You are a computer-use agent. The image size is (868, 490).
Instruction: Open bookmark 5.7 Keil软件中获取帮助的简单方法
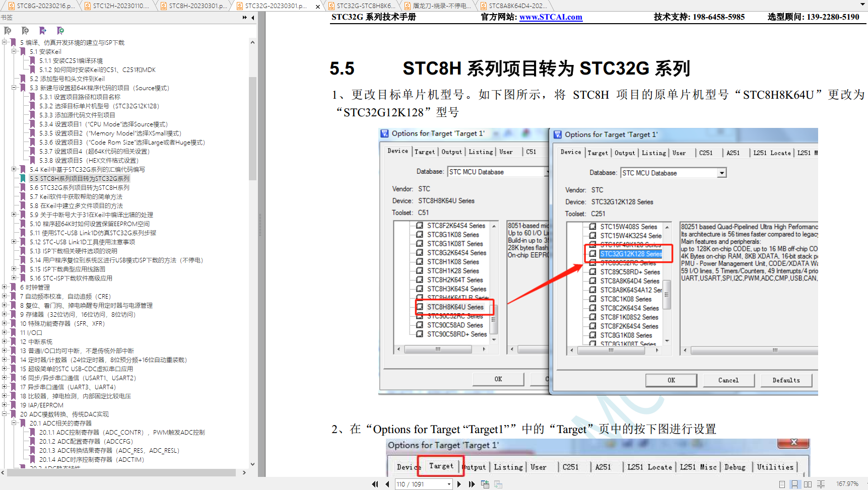(76, 197)
